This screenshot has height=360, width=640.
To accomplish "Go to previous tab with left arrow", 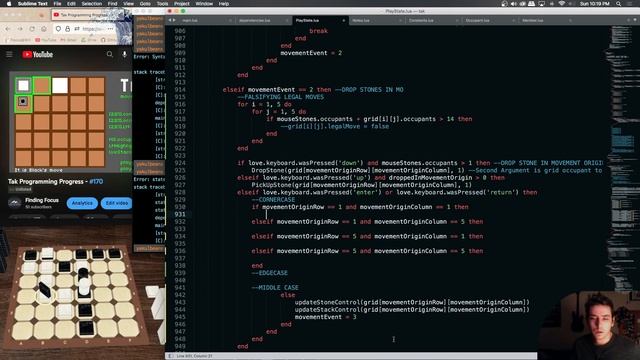I will click(x=170, y=20).
